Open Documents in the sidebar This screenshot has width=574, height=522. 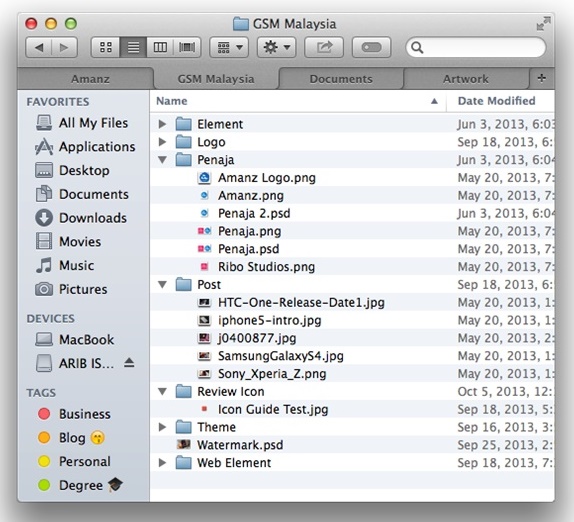(82, 194)
